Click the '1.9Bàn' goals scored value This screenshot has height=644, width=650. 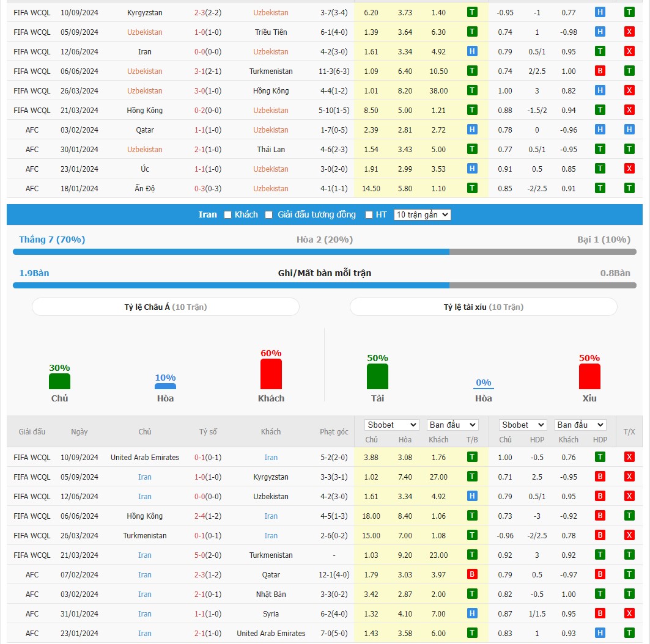[34, 273]
